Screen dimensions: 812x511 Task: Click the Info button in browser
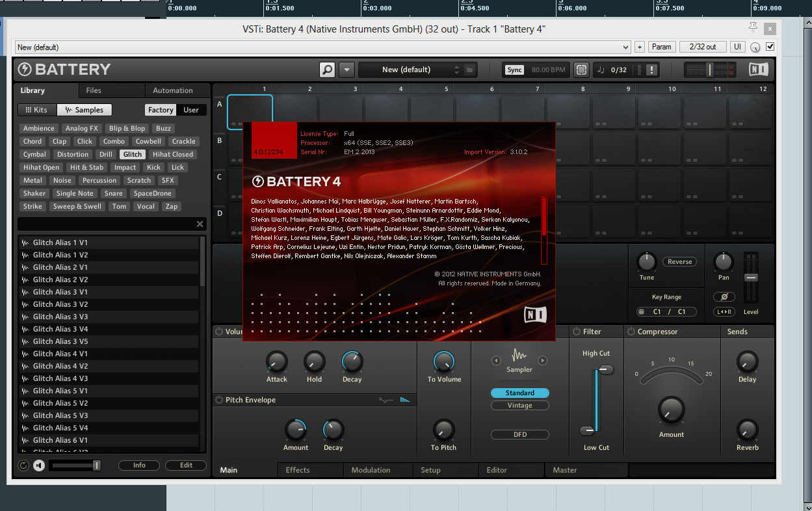pos(139,465)
